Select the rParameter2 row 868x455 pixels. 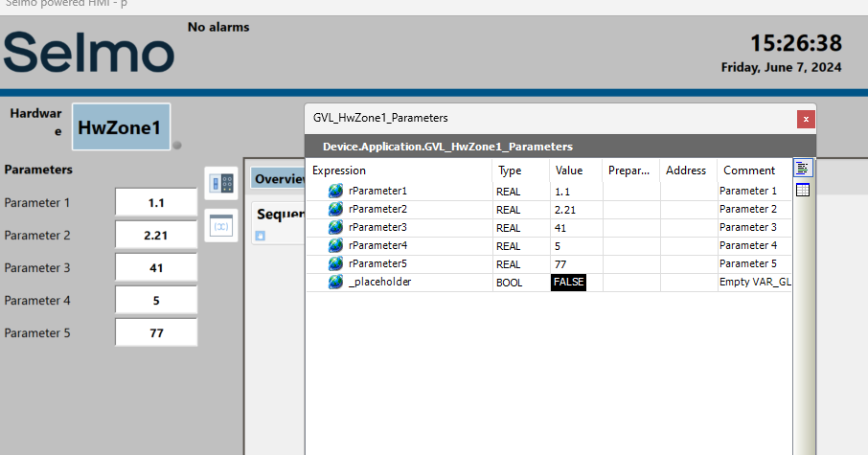pyautogui.click(x=549, y=209)
